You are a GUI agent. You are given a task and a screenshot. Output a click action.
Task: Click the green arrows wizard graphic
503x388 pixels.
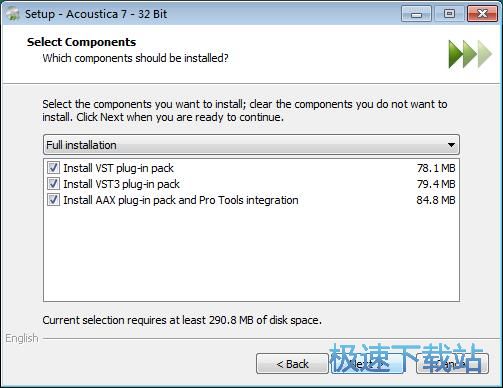pos(470,54)
